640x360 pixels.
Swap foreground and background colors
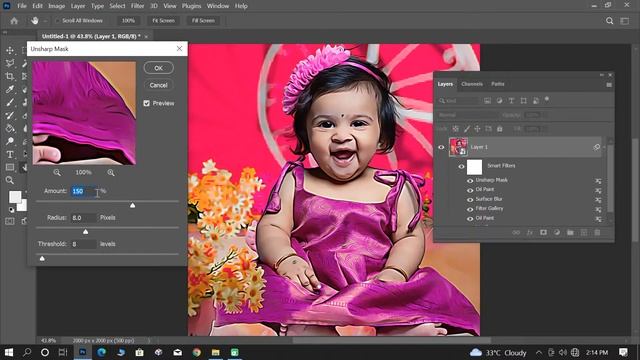25,193
